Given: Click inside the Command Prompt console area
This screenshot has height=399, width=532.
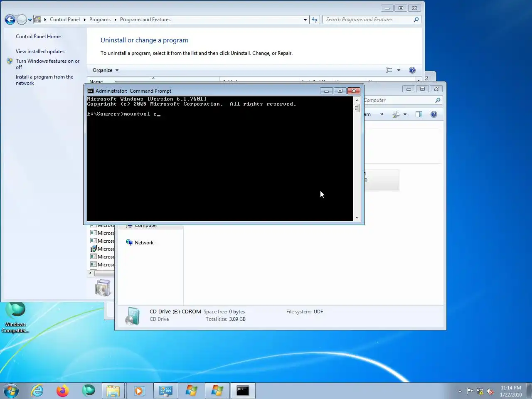Looking at the screenshot, I should (220, 158).
